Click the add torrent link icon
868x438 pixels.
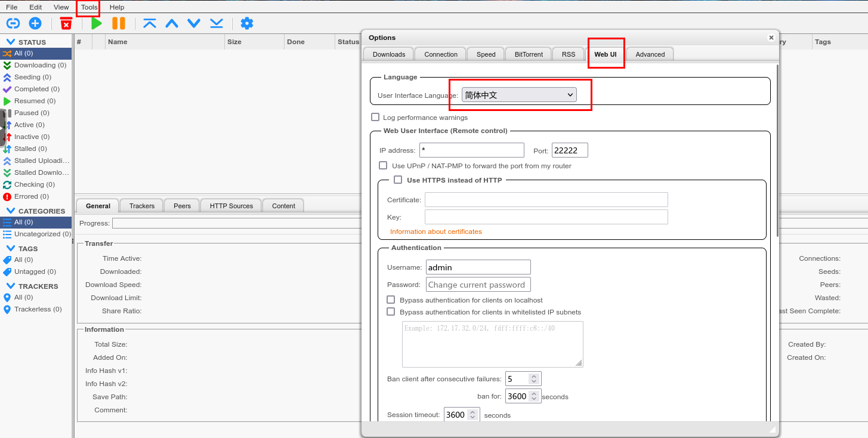13,23
